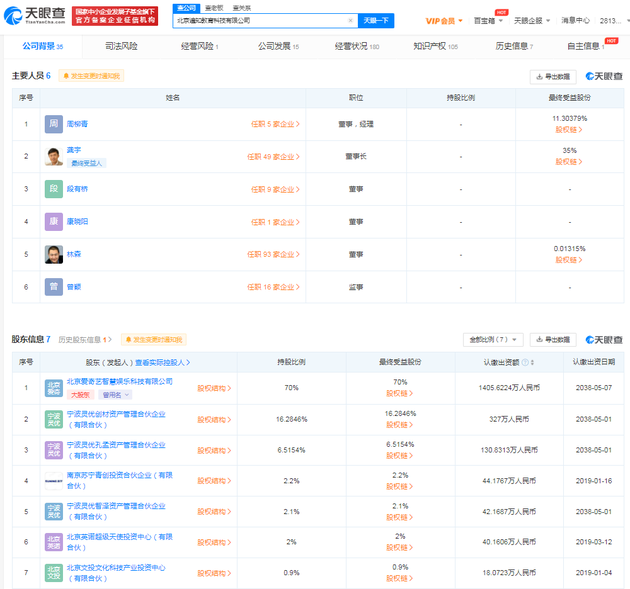
Task: Export data in the 主要人员 section
Action: click(x=553, y=76)
